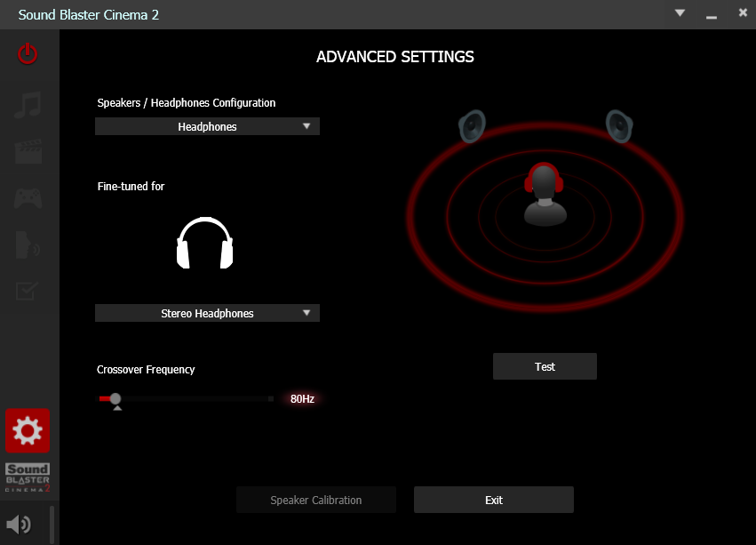The image size is (756, 545).
Task: Toggle the red power button
Action: pyautogui.click(x=28, y=53)
